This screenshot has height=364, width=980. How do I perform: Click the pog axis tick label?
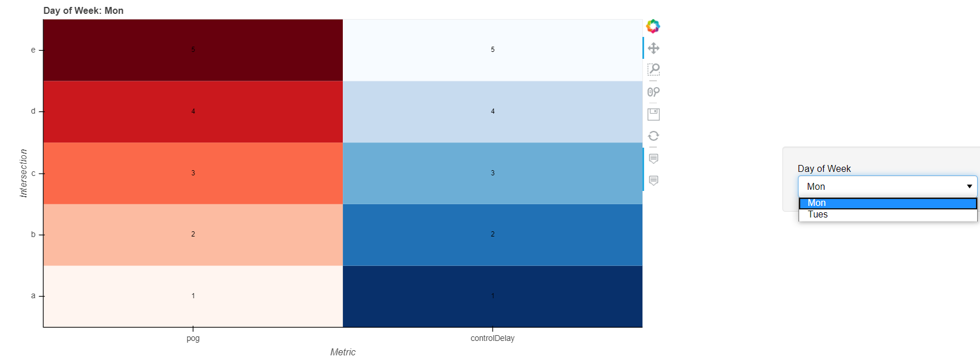[x=193, y=338]
